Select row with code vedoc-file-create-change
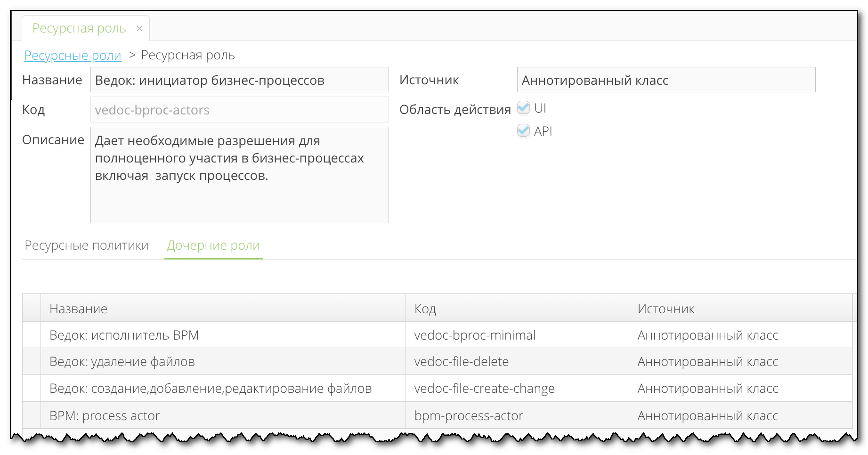Viewport: 868px width, 455px height. pos(484,389)
